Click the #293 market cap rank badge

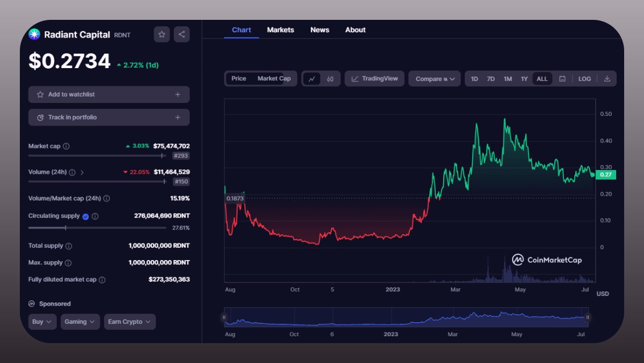pyautogui.click(x=181, y=155)
